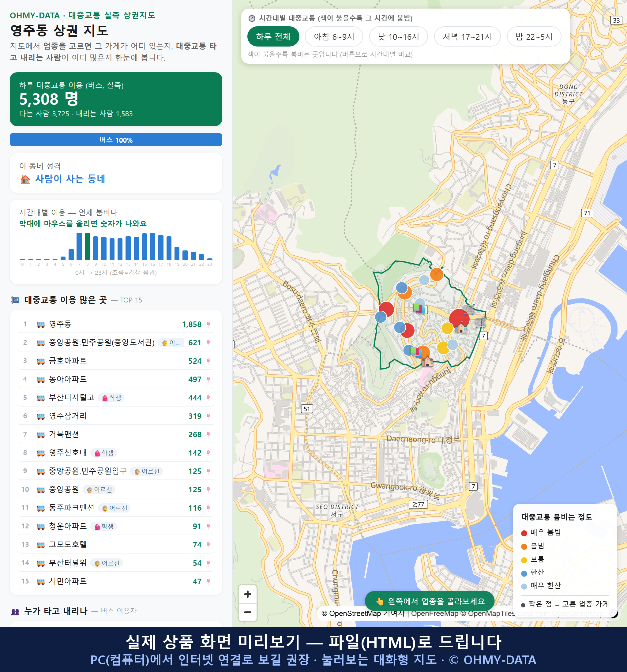Click the chart bar at hour 16

152,246
